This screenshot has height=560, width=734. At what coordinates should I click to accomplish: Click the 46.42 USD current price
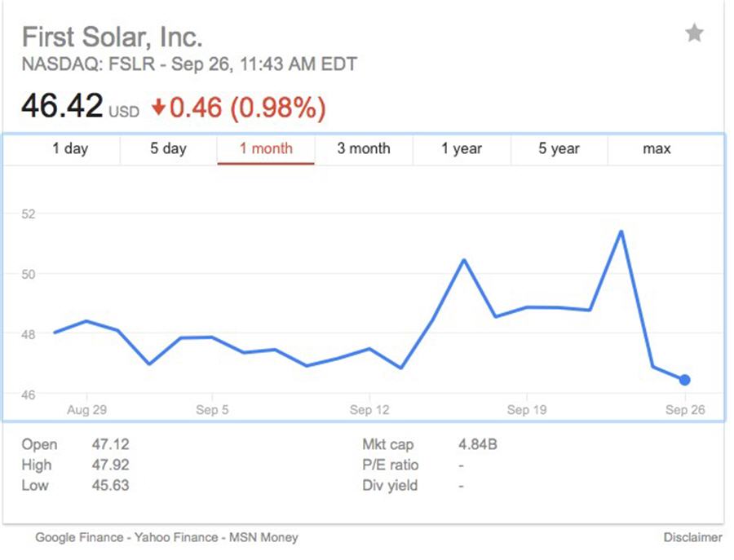point(63,107)
